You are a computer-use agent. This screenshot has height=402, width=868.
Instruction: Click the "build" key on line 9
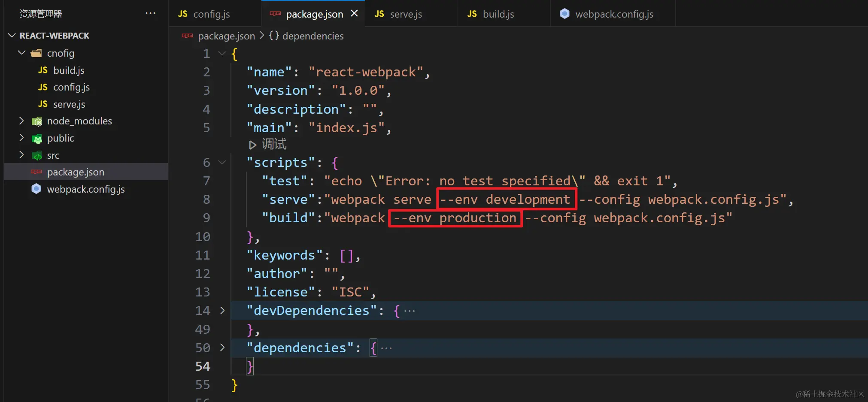[x=288, y=218]
